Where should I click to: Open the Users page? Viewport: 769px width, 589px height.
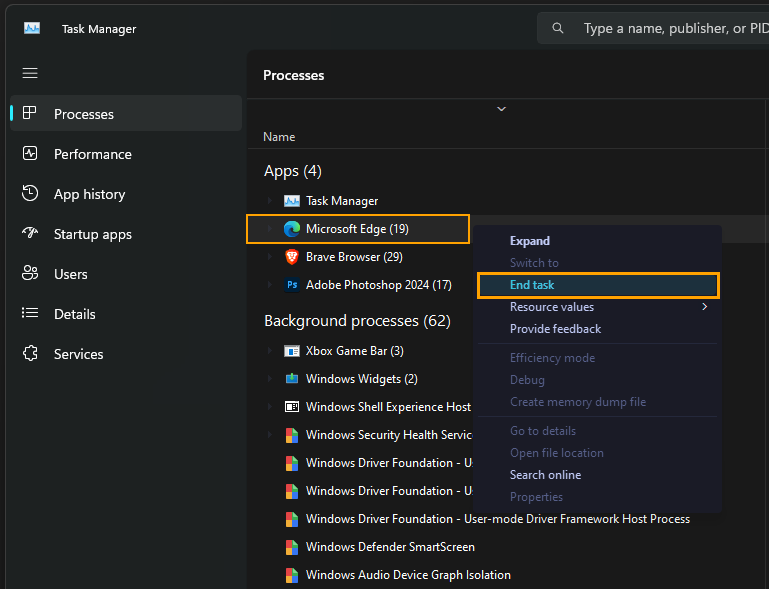coord(126,274)
